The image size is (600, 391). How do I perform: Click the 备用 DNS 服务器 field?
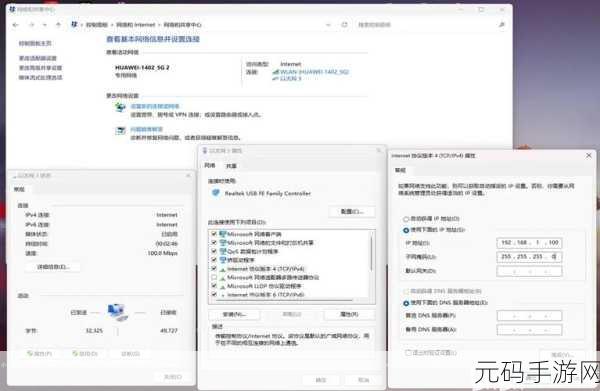pos(529,330)
